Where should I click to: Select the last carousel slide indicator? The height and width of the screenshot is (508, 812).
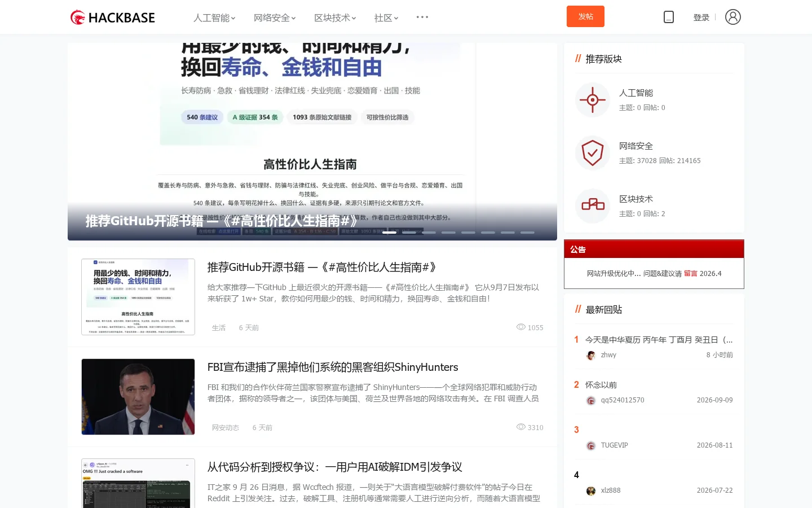(x=527, y=233)
